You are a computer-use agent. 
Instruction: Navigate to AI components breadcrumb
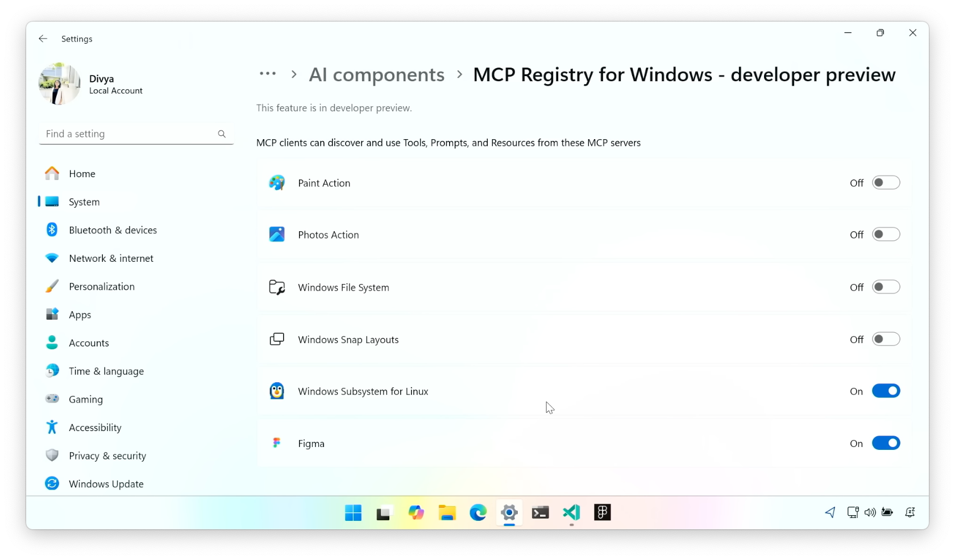point(376,74)
